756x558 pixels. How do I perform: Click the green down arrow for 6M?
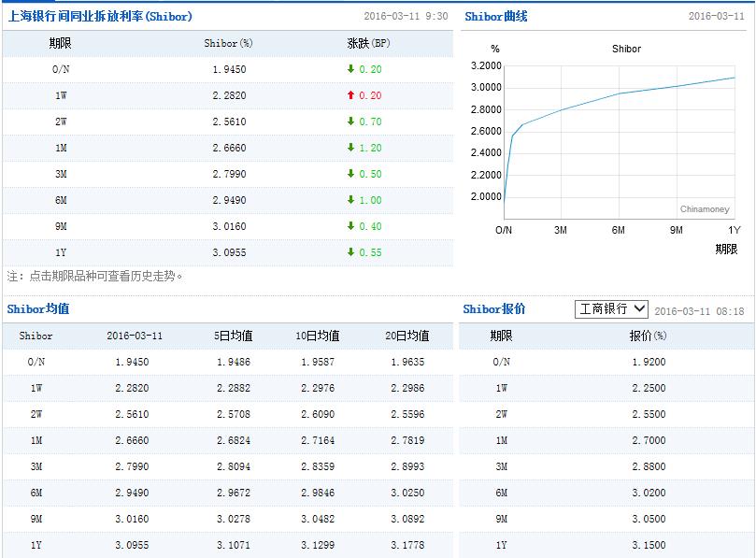tap(350, 200)
